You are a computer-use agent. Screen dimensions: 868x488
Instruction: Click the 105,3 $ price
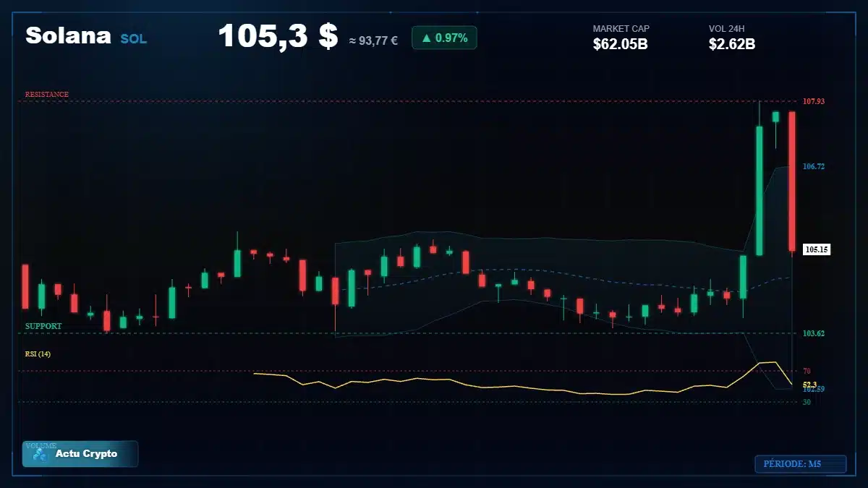click(278, 36)
